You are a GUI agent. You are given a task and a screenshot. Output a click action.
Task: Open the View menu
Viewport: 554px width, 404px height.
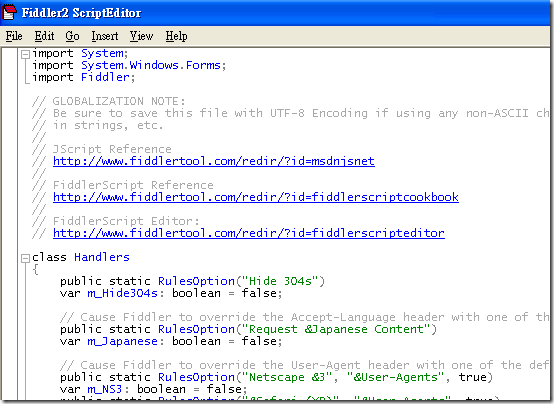pos(141,36)
